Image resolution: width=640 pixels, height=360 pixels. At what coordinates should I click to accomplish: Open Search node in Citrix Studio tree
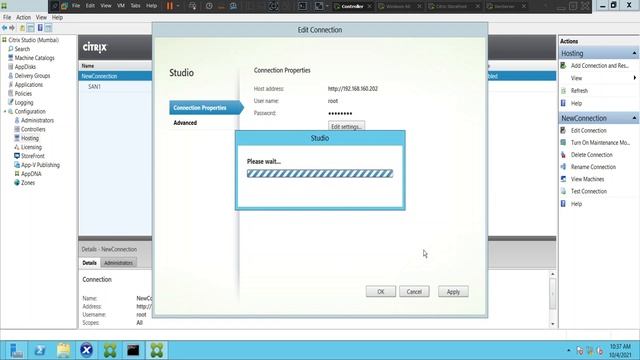click(x=22, y=49)
